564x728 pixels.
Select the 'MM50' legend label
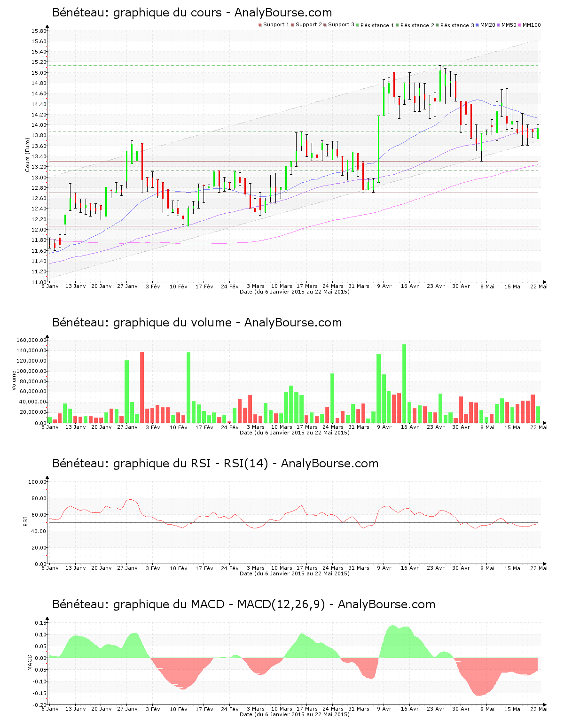point(509,25)
